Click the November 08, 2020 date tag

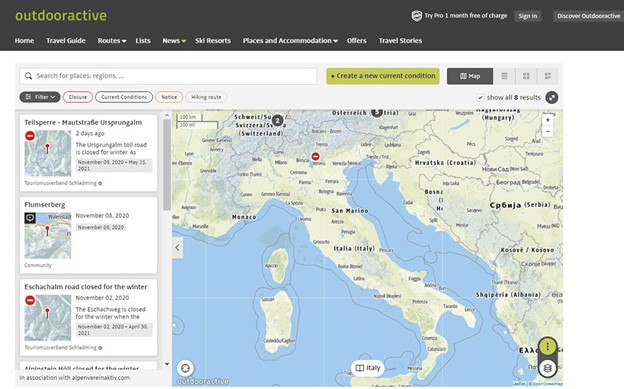click(x=101, y=227)
